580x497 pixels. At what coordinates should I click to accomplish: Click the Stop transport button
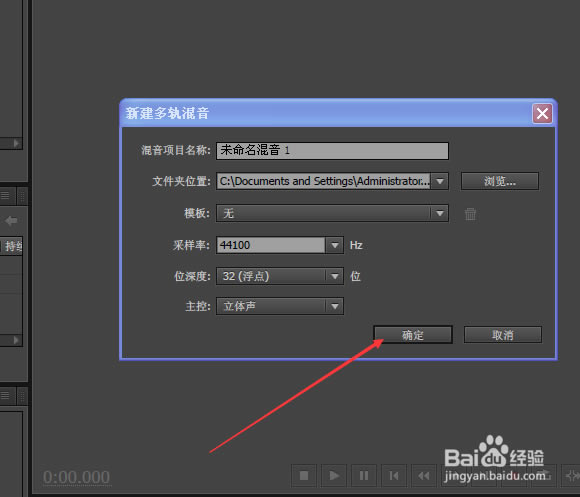(x=304, y=476)
